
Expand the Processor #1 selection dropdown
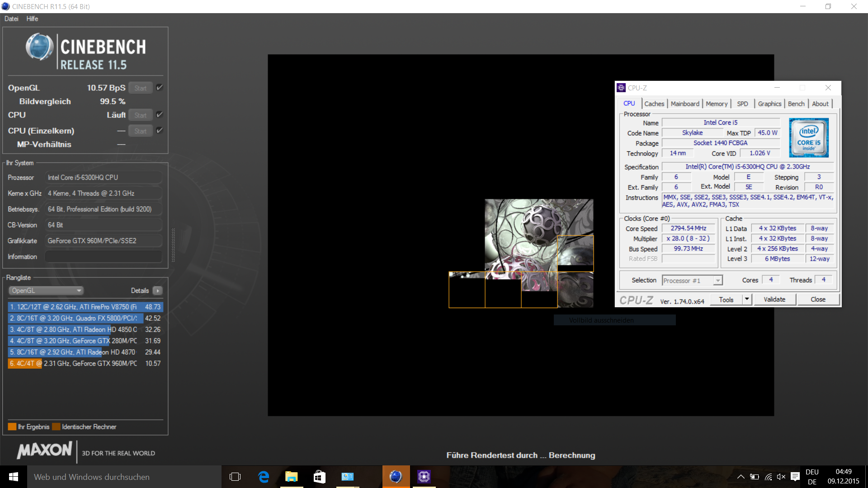tap(717, 281)
